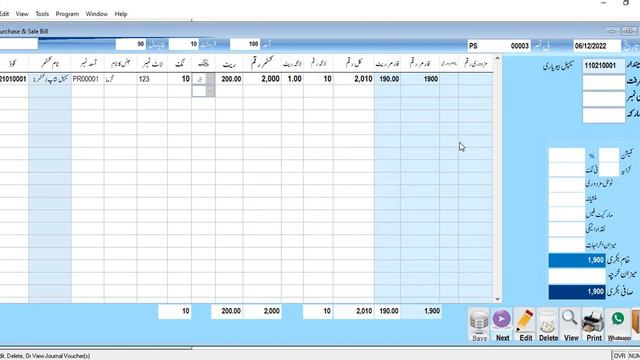This screenshot has width=640, height=360.
Task: Open the packing dropdown in first row
Action: [x=210, y=79]
